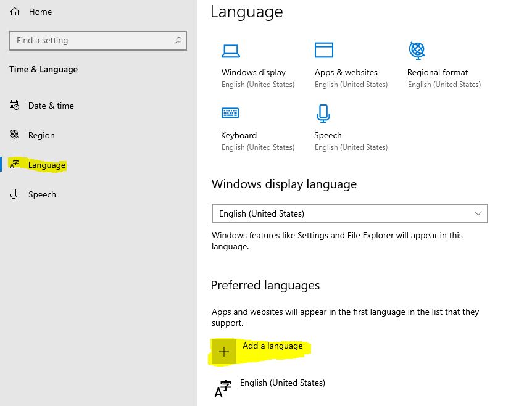Click the Windows display laptop icon

click(231, 51)
